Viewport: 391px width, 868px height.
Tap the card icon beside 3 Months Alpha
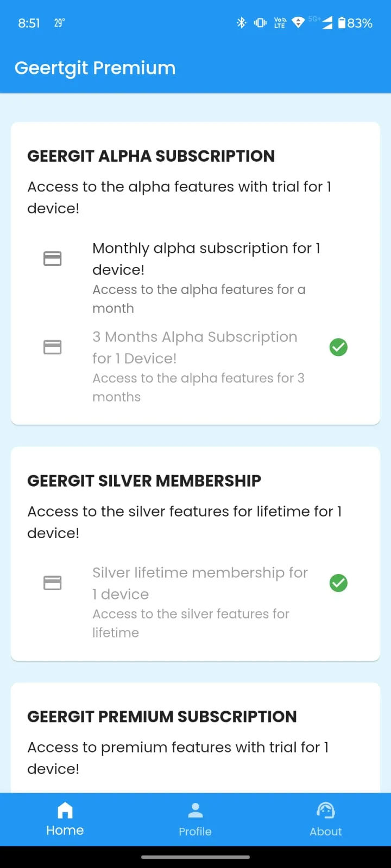53,347
